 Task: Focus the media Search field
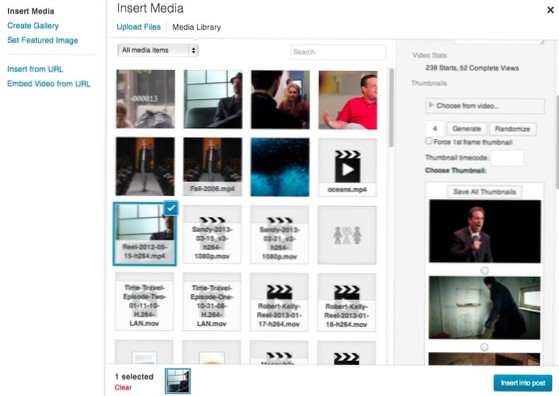click(x=338, y=52)
